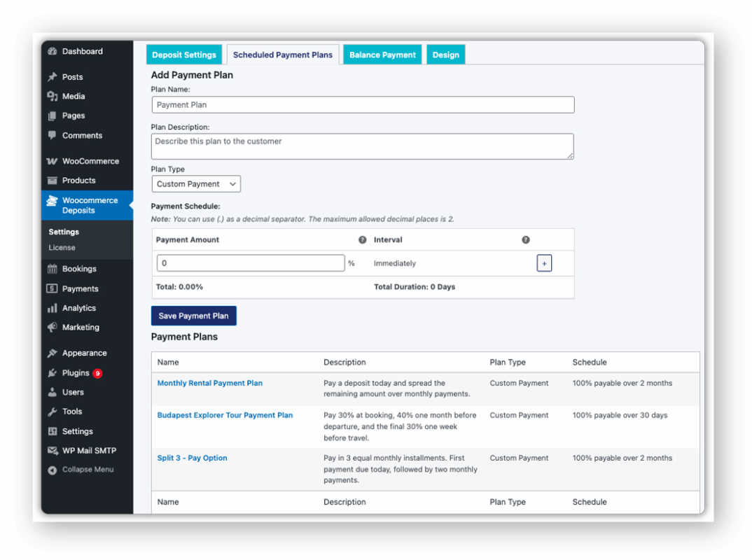The height and width of the screenshot is (560, 752).
Task: Open the Plan Type dropdown
Action: [196, 184]
